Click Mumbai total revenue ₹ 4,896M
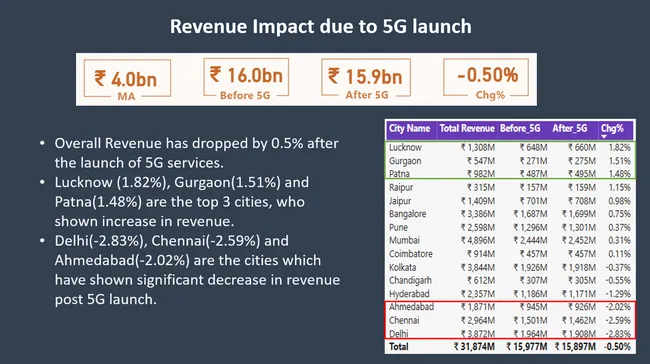This screenshot has width=650, height=364. click(x=478, y=240)
